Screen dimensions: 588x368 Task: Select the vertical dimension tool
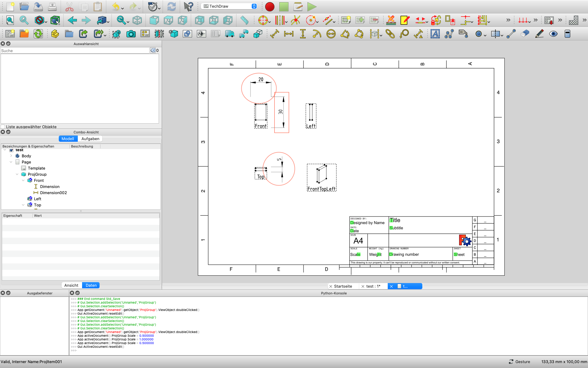[x=303, y=34]
